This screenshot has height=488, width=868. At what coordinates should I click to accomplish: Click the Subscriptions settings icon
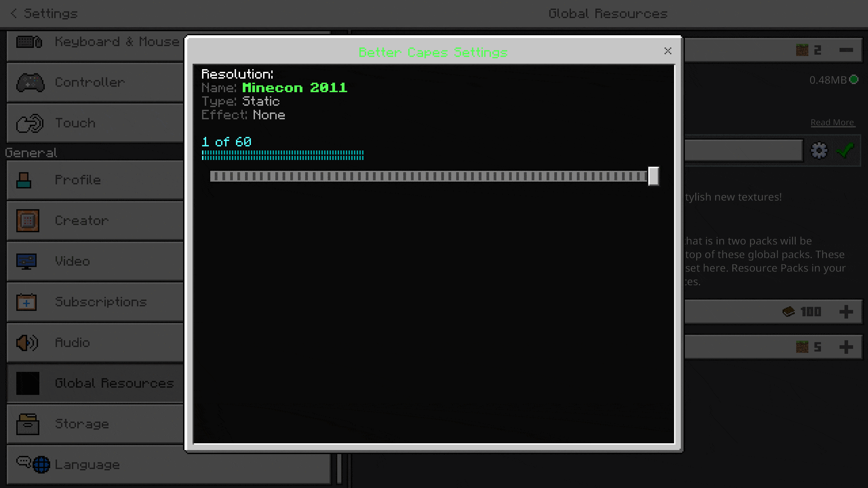point(26,302)
